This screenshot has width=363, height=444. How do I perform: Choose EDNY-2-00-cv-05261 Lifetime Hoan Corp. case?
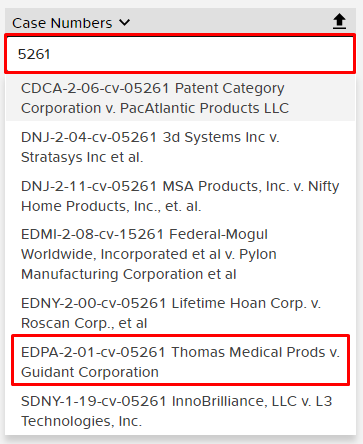click(x=180, y=313)
